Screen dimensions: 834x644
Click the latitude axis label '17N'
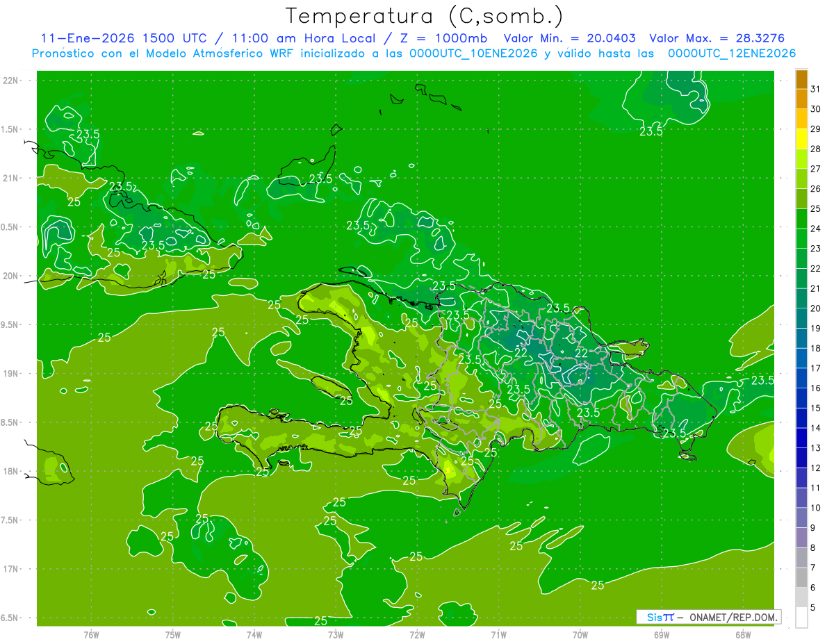click(10, 569)
